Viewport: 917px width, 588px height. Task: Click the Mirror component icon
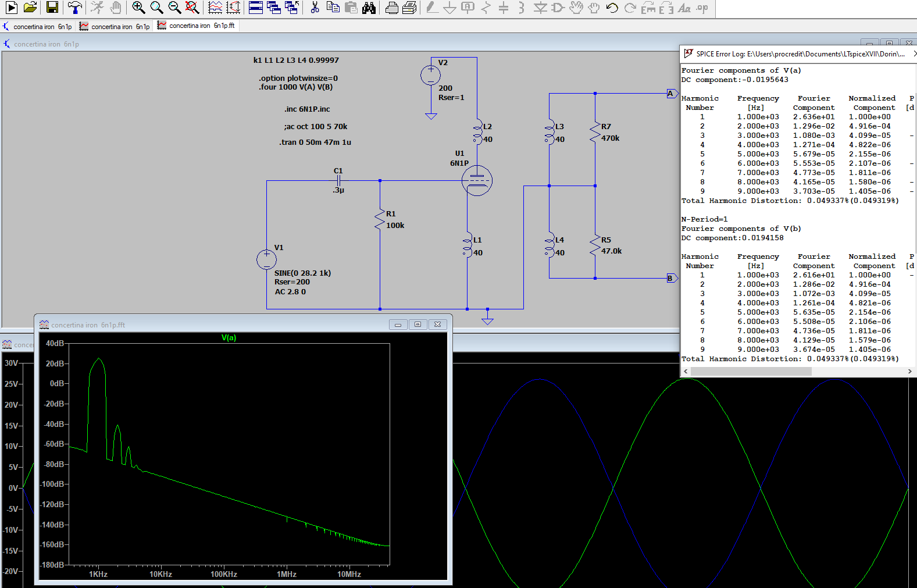666,8
